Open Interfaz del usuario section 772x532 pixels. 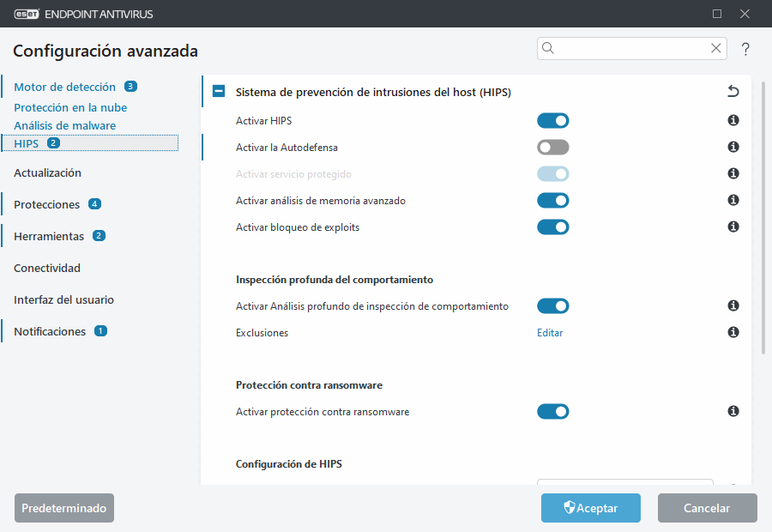63,299
